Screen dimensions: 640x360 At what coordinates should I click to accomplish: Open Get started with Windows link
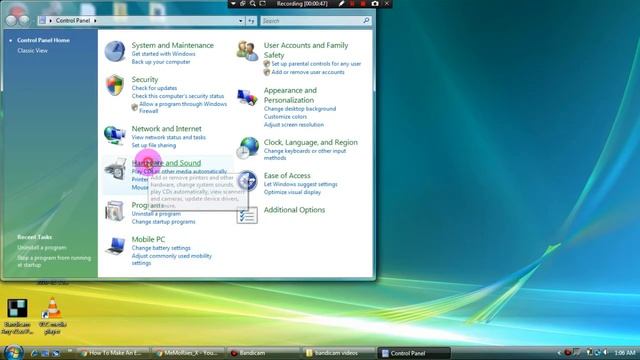pyautogui.click(x=163, y=53)
